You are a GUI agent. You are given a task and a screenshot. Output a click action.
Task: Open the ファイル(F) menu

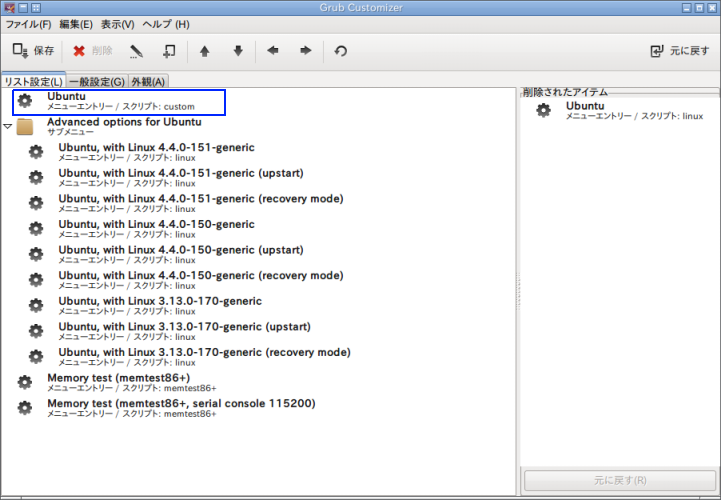coord(29,24)
